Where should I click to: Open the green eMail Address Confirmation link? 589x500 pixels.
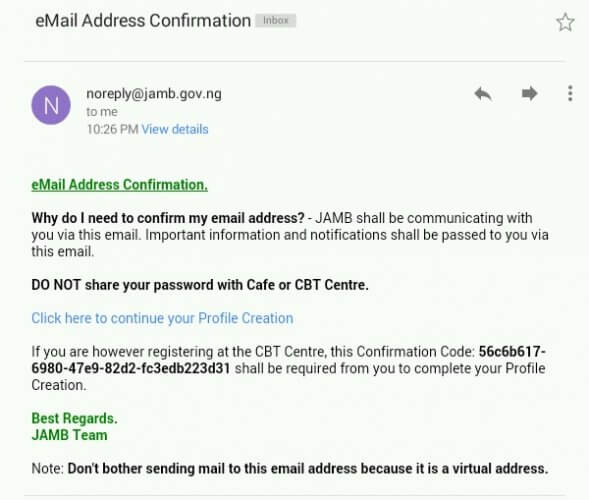click(x=119, y=185)
